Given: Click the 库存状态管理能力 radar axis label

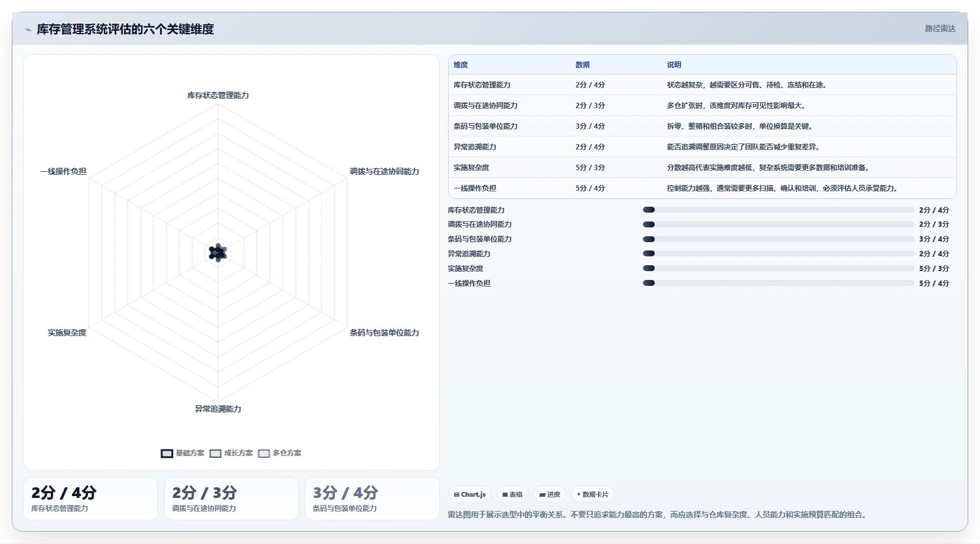Looking at the screenshot, I should 218,95.
